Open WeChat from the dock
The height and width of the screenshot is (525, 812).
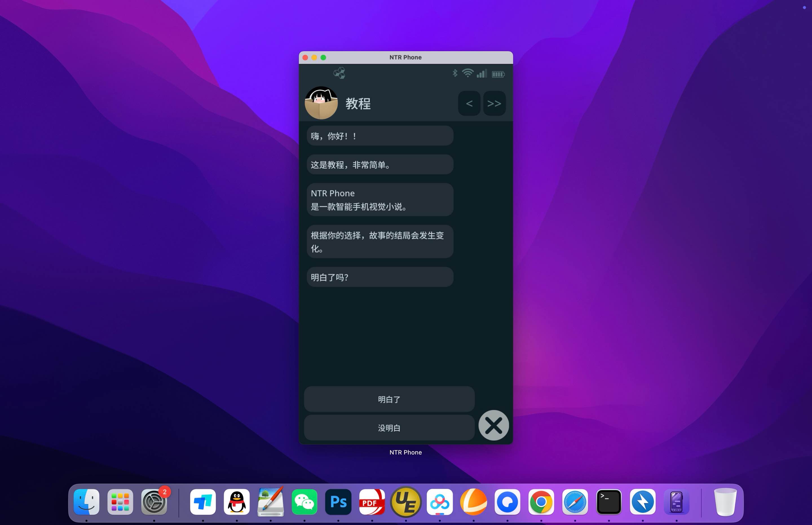(x=304, y=502)
